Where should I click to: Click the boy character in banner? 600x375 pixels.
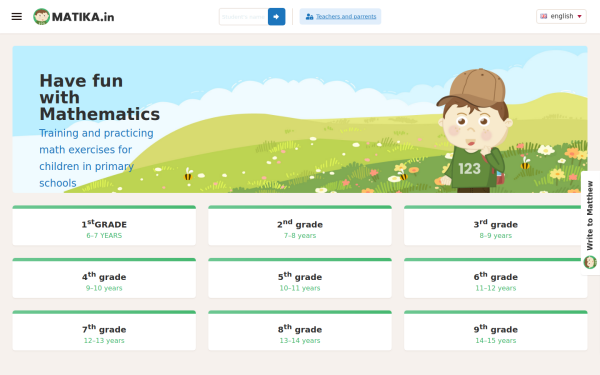point(475,130)
